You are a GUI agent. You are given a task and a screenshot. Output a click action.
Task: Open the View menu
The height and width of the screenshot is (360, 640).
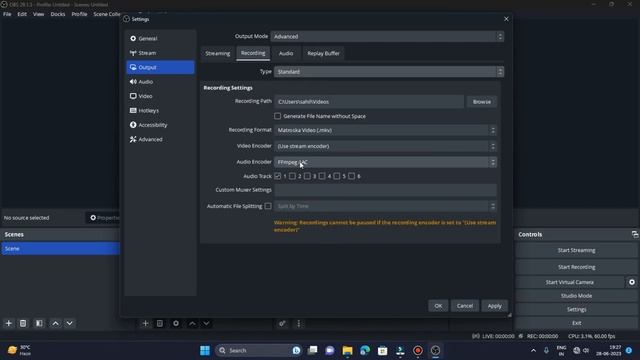(38, 14)
